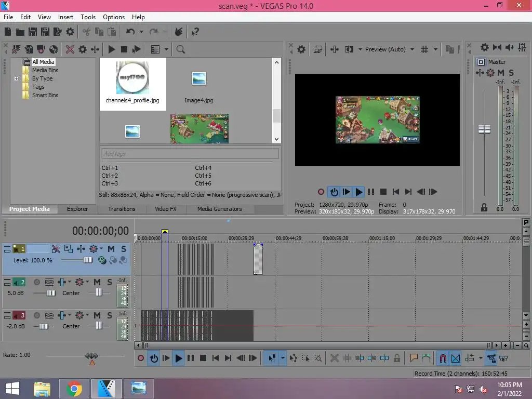
Task: Open project Properties gear in main toolbar
Action: 70,32
